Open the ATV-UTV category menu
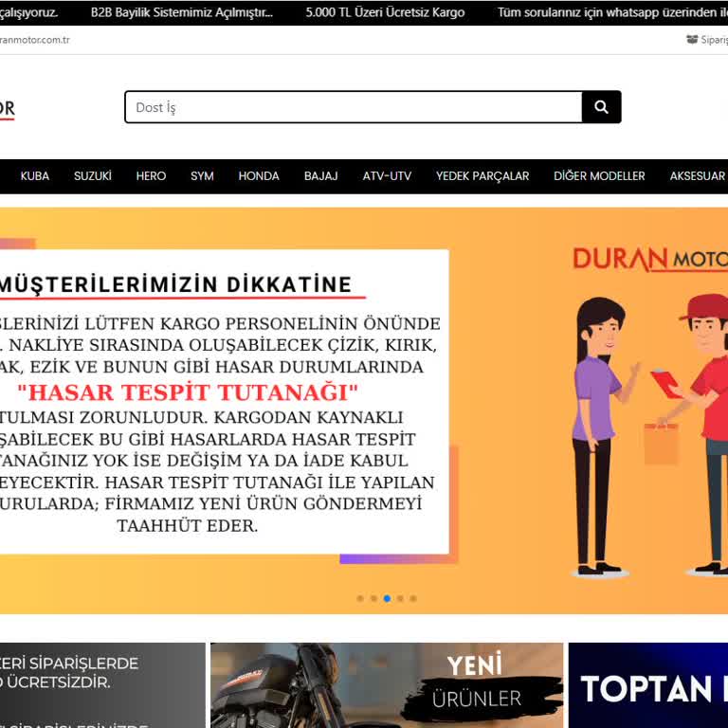This screenshot has height=728, width=728. (387, 176)
